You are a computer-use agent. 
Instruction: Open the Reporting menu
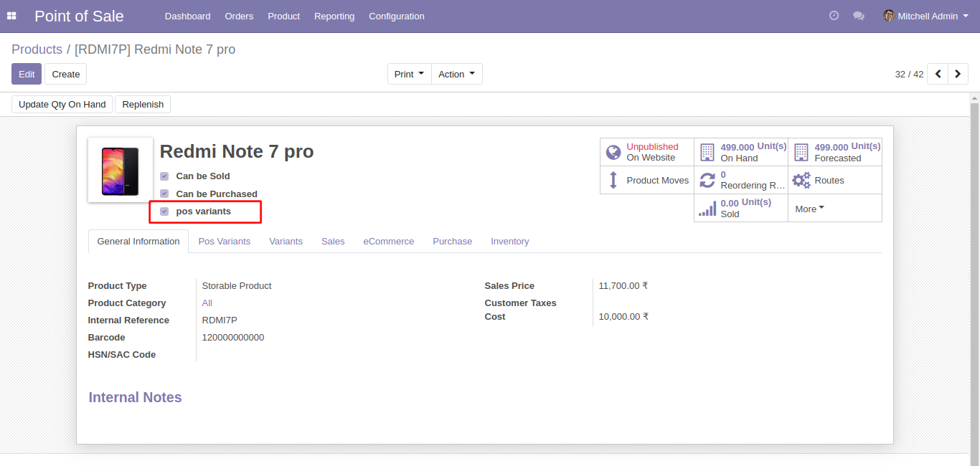(x=334, y=16)
